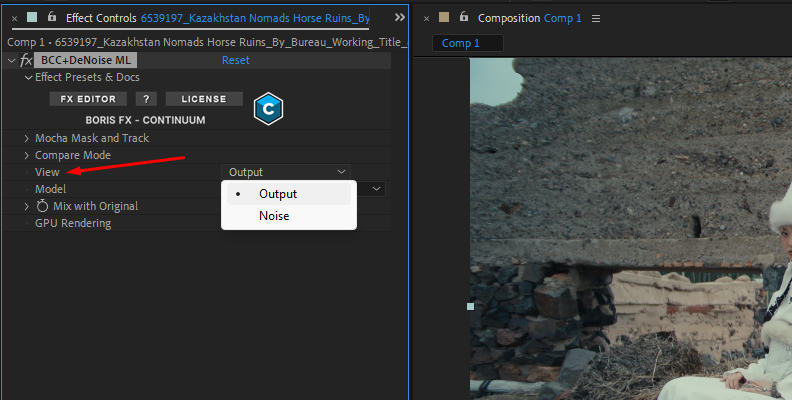Close the Effect Controls panel tab
This screenshot has height=400, width=792.
(14, 18)
